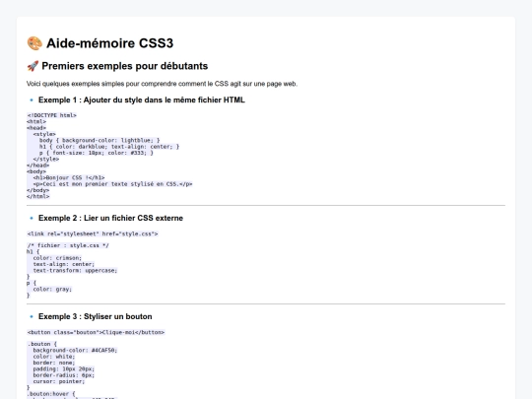Click the opening '<style>' code line

click(44, 134)
